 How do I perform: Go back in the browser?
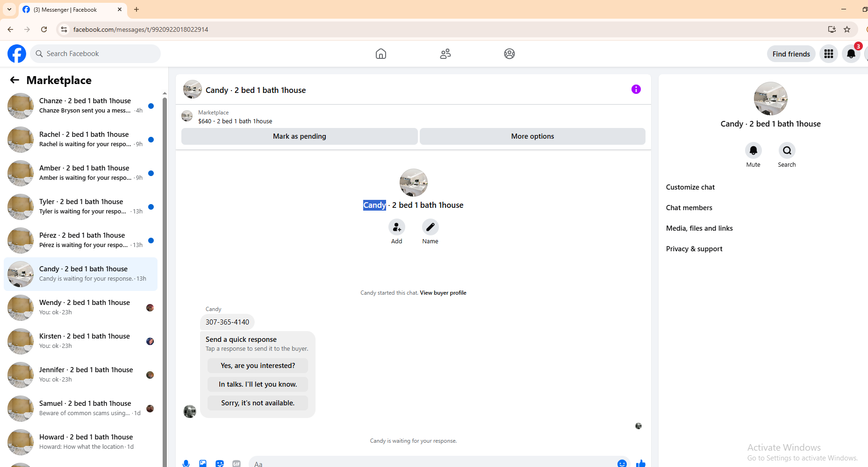(10, 29)
